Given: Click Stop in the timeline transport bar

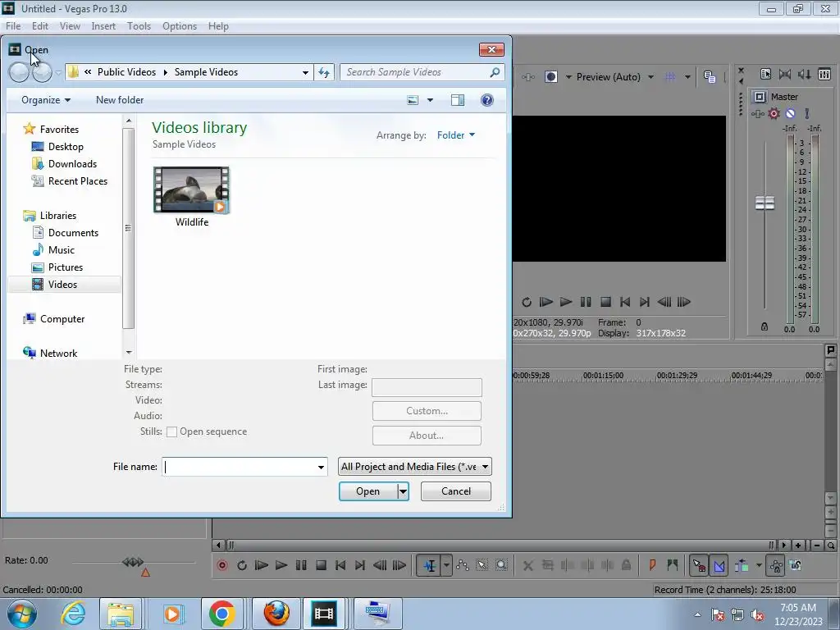Looking at the screenshot, I should coord(321,565).
